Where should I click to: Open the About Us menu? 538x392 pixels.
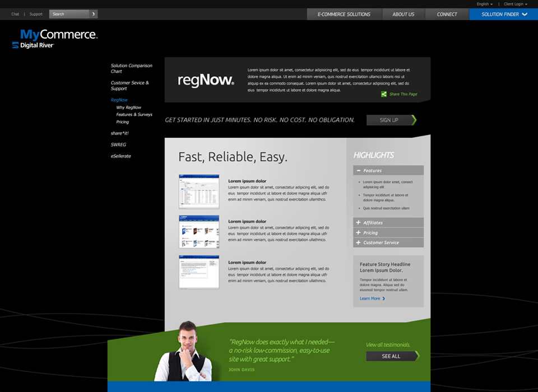[x=403, y=15]
